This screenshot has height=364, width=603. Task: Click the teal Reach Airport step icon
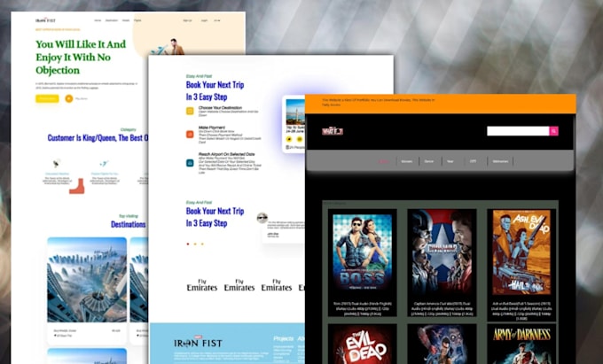190,163
